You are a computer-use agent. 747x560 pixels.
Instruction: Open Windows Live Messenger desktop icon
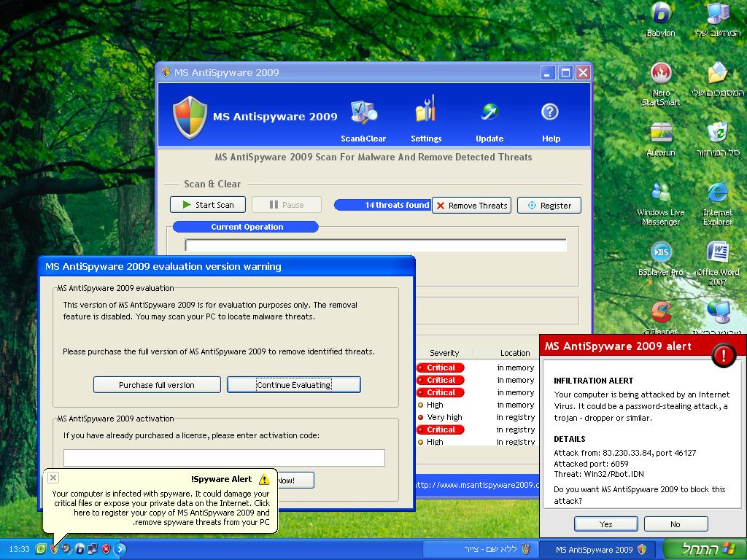660,204
